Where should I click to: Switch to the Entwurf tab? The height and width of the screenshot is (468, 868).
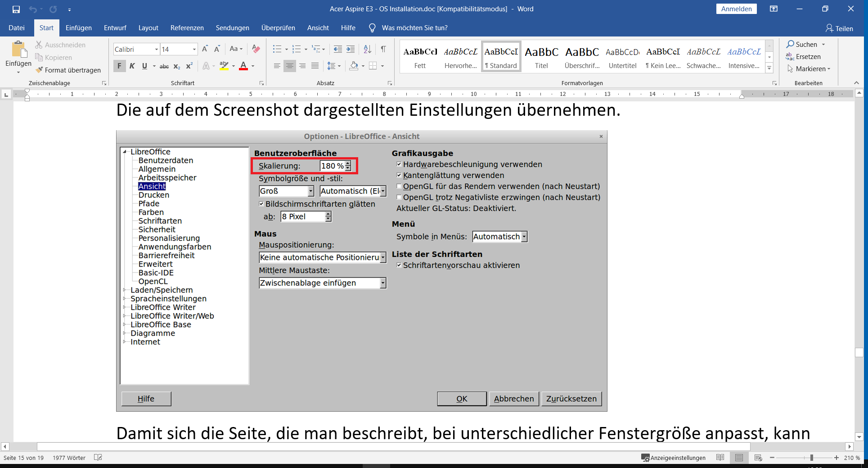pyautogui.click(x=115, y=28)
